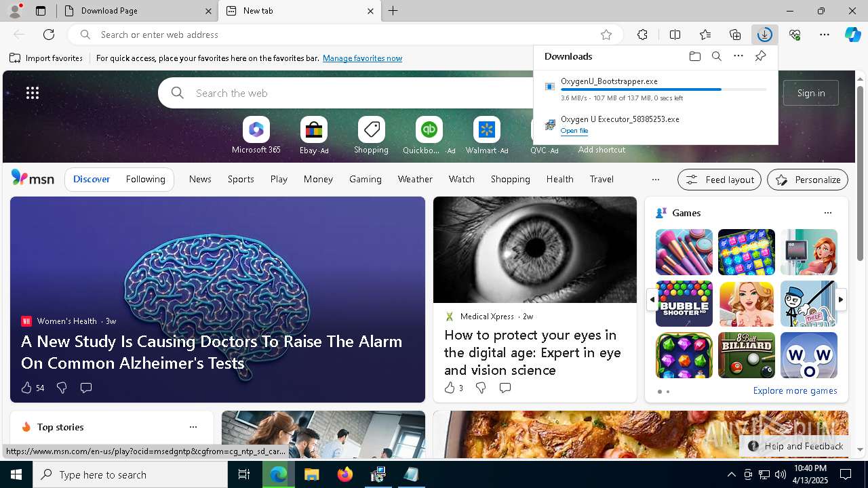Open the Quickbooks ad shortcut
The height and width of the screenshot is (488, 868).
429,136
